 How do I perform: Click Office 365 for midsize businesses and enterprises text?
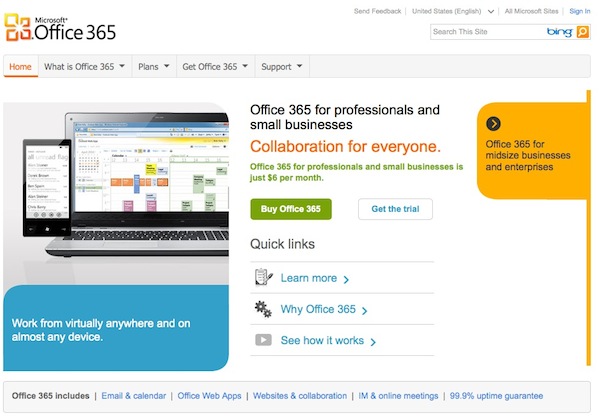tap(528, 155)
